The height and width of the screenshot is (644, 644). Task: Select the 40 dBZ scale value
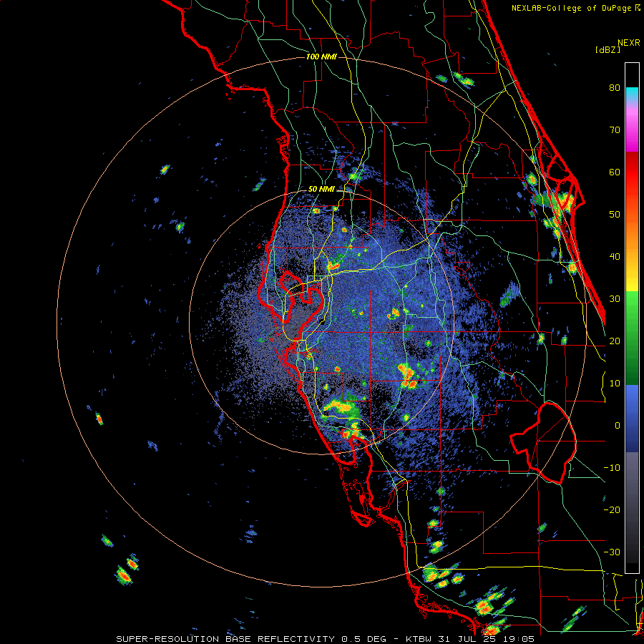click(x=615, y=256)
